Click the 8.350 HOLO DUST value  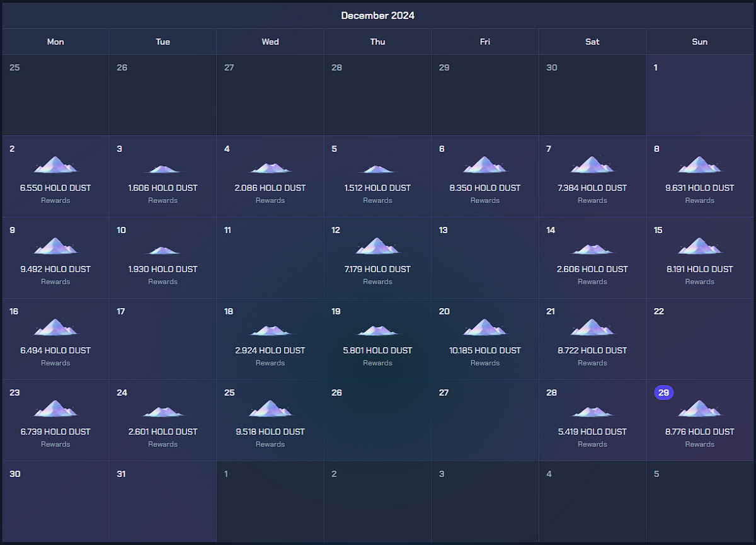coord(485,188)
